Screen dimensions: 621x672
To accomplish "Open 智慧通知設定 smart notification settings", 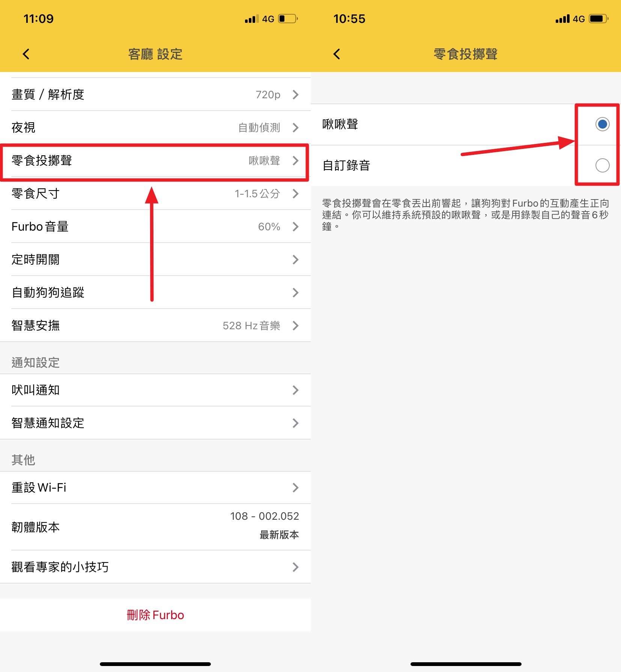I will coord(155,423).
